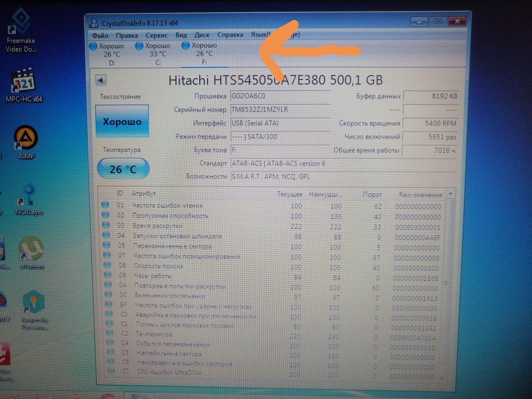Click the Текущее column header

(290, 194)
